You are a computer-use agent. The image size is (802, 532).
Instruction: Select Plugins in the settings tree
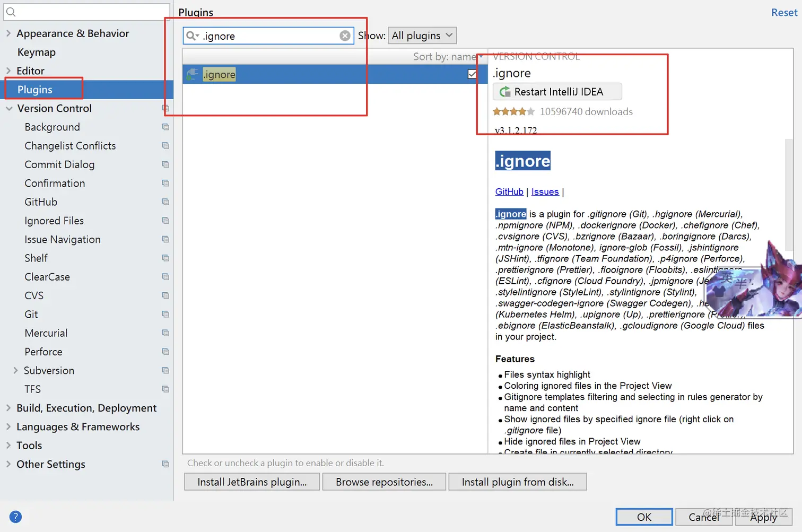(35, 90)
